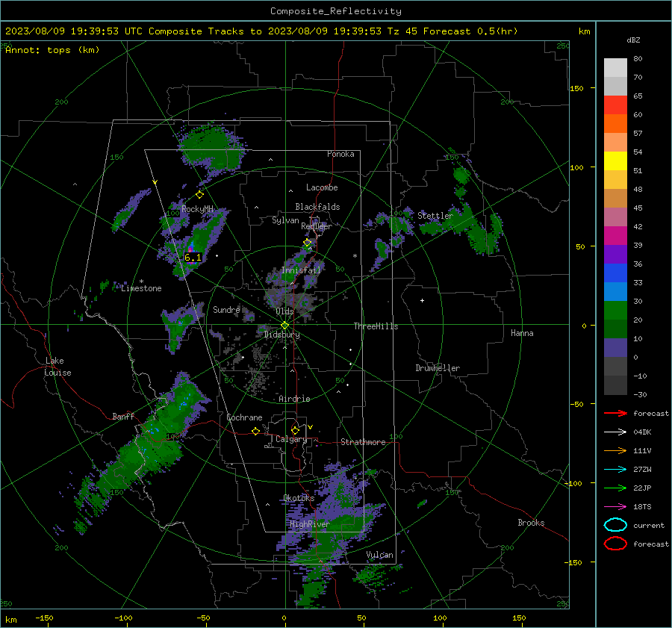Pick the yellow 54 dBZ color swatch
Image resolution: width=672 pixels, height=628 pixels.
pyautogui.click(x=615, y=161)
